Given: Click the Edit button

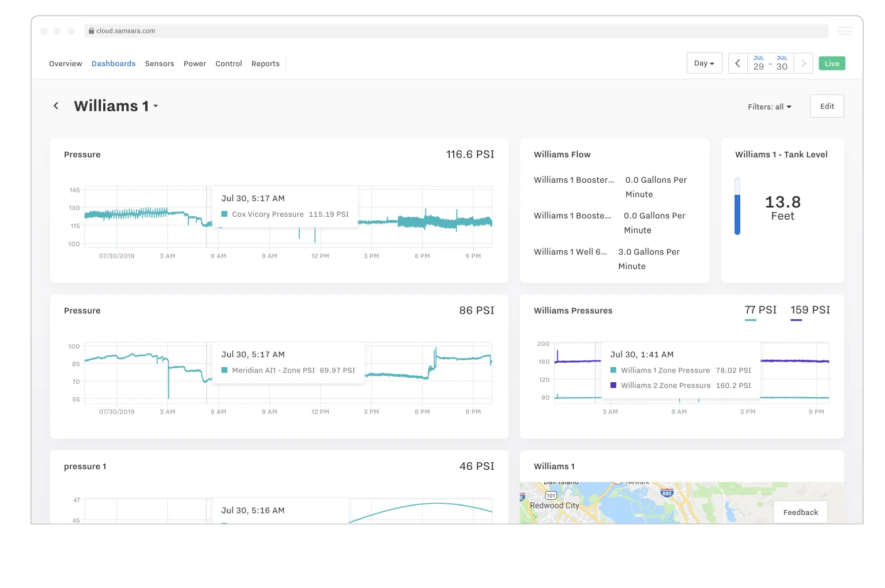Looking at the screenshot, I should 827,106.
